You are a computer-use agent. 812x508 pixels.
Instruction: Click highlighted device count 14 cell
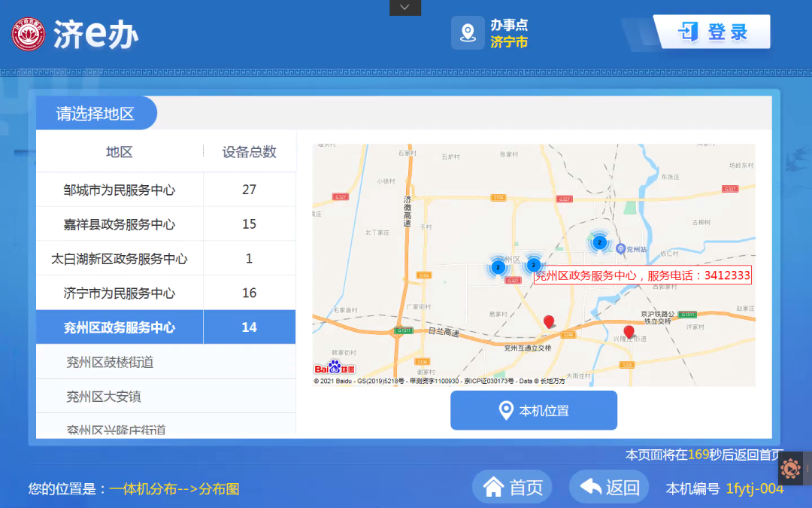click(x=249, y=327)
